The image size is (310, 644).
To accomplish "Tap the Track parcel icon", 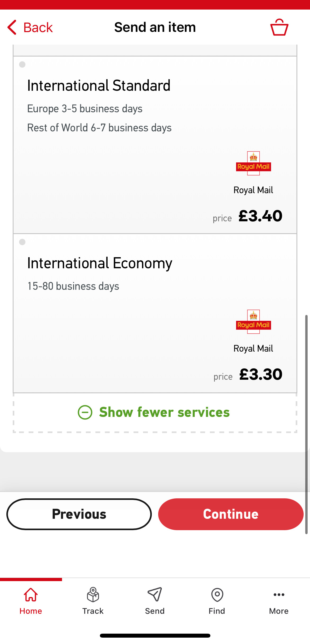I will tap(93, 595).
